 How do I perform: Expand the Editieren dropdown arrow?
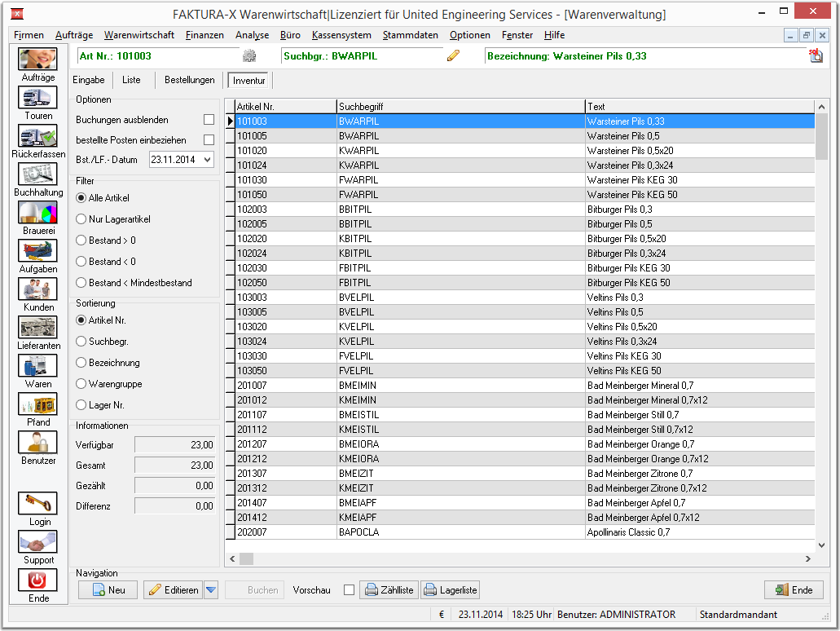click(211, 589)
